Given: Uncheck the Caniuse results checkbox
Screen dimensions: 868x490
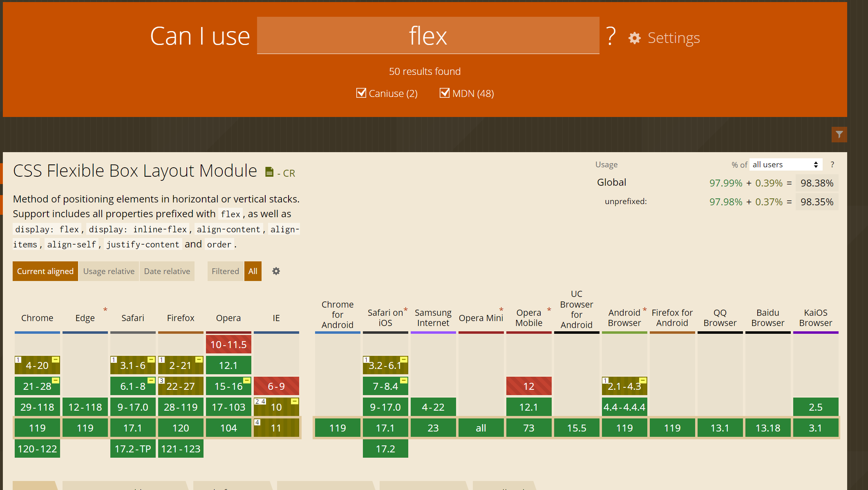Looking at the screenshot, I should point(361,93).
